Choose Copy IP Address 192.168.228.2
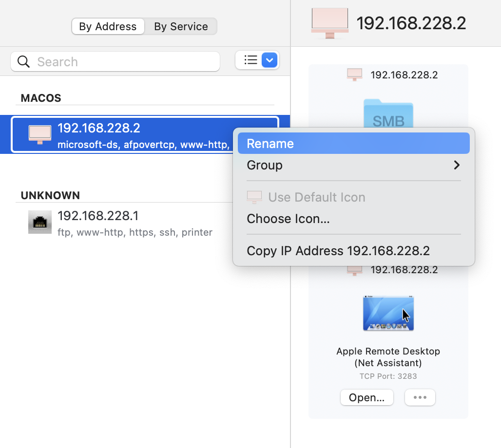This screenshot has height=448, width=501. [338, 251]
